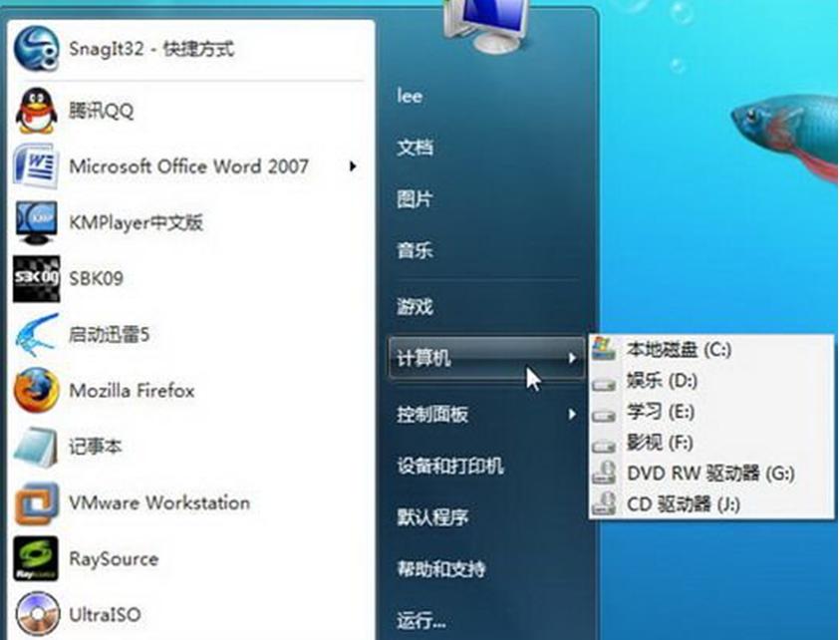Click the RaySource program name
840x640 pixels.
pyautogui.click(x=114, y=558)
